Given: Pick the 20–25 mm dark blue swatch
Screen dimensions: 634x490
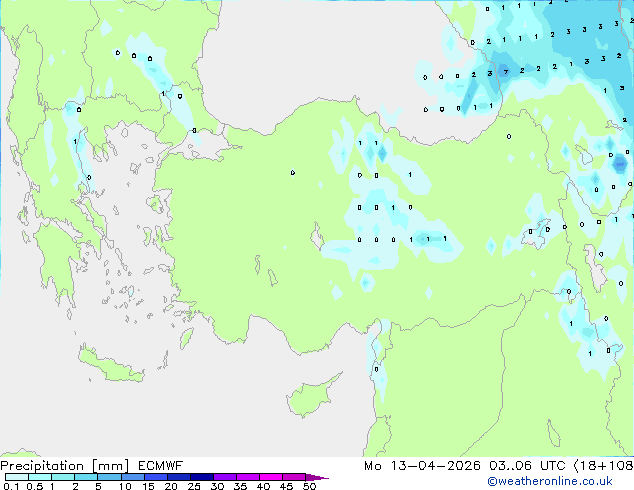Looking at the screenshot, I should coord(178,477).
